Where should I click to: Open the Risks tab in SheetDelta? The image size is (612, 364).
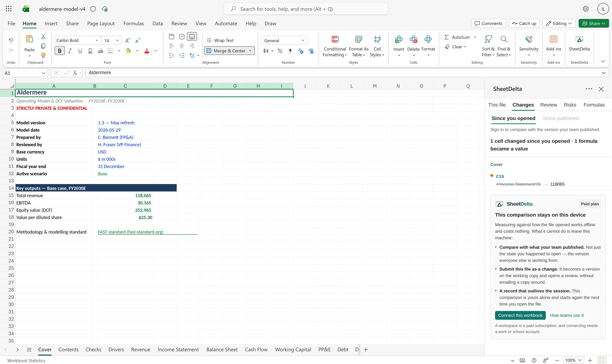(570, 105)
